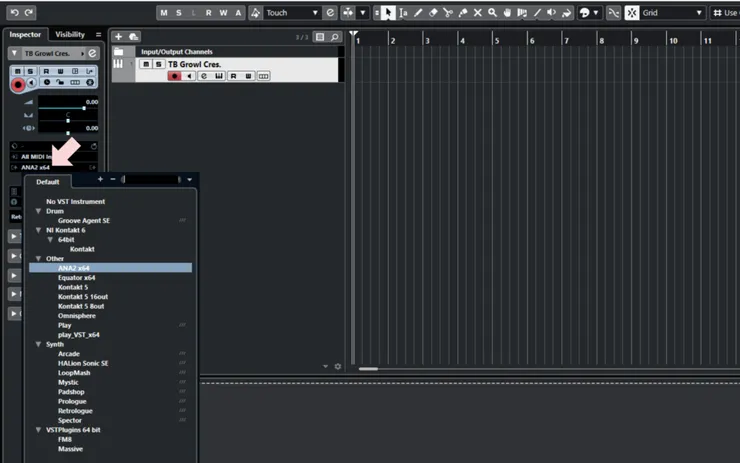
Task: Collapse the NI Kontakt 6 category
Action: (x=39, y=230)
